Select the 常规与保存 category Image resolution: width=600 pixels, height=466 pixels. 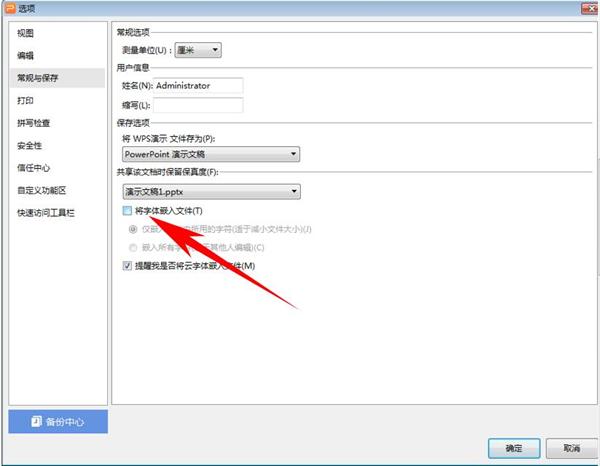point(57,78)
